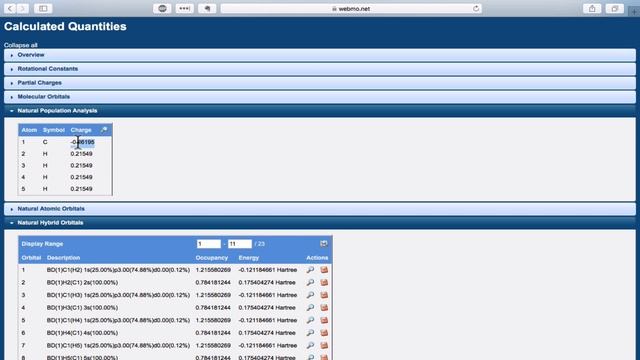Click Collapse all link

click(x=20, y=45)
